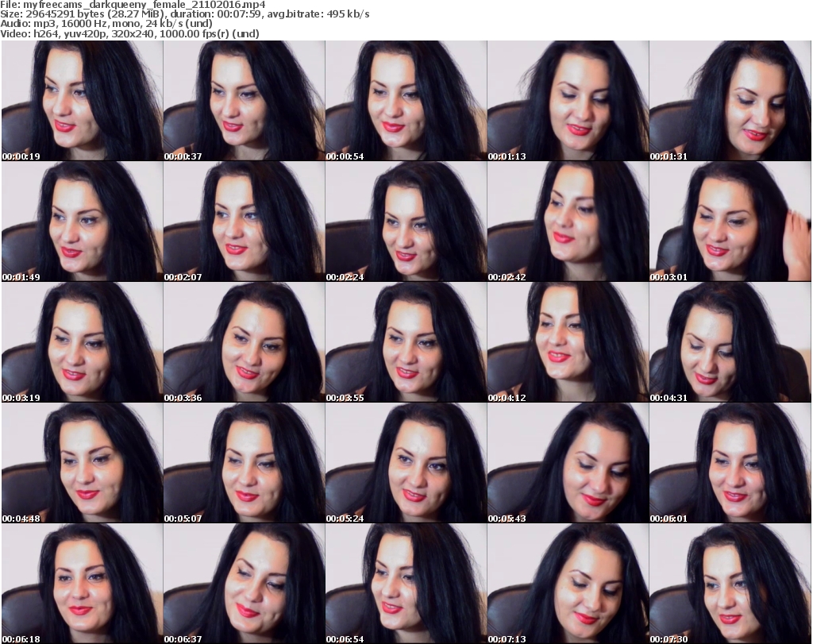Open the frame at 00:03:01
This screenshot has height=644, width=813.
(x=730, y=222)
